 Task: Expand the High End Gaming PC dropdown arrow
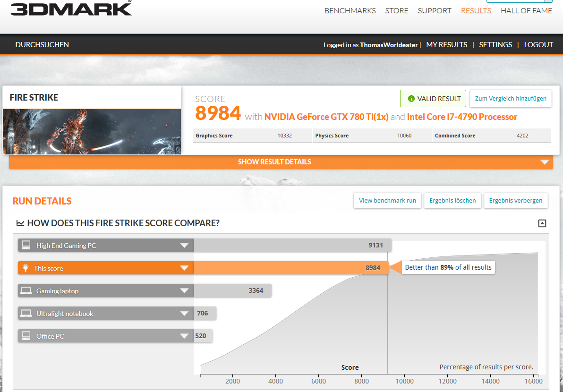[184, 246]
